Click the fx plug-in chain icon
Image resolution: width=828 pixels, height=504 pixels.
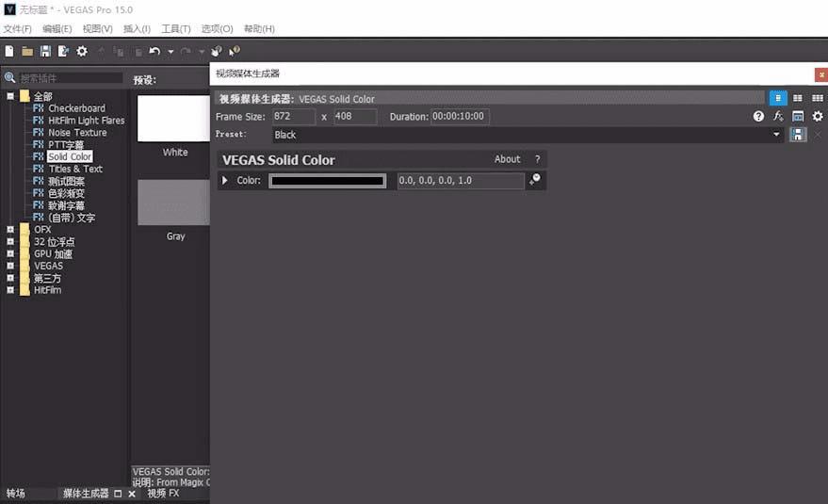[778, 116]
